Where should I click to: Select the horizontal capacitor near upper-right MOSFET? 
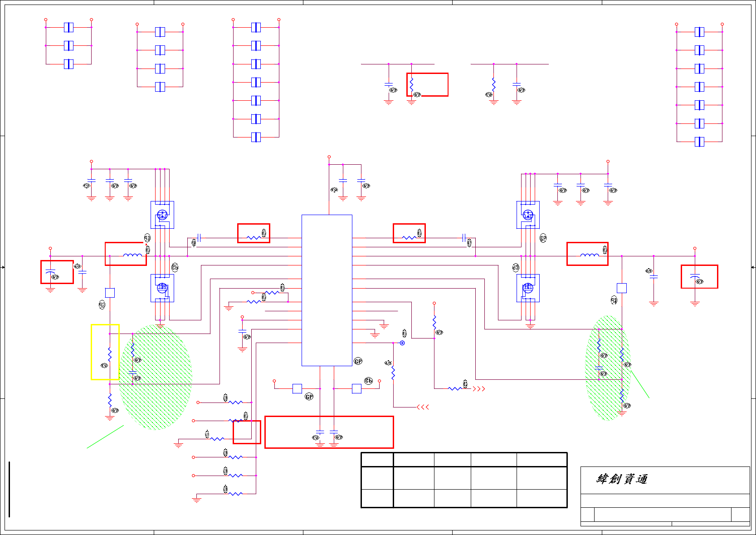[464, 238]
